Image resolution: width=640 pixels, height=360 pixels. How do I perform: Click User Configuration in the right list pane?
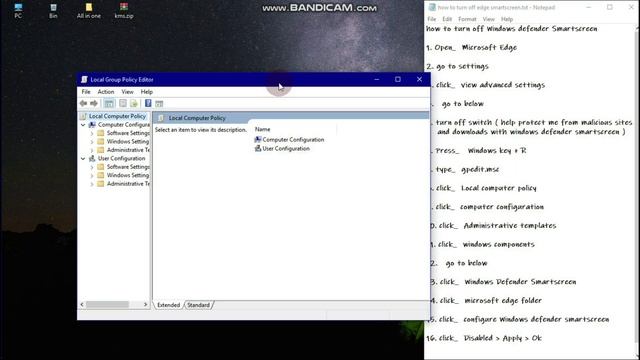(x=282, y=149)
